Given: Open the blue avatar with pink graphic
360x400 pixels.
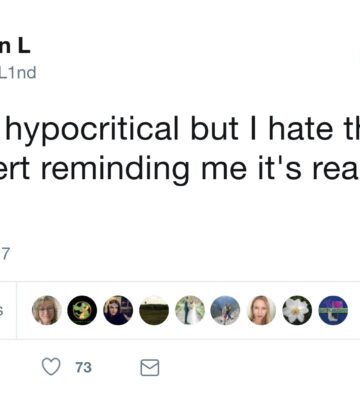Looking at the screenshot, I should 333,310.
